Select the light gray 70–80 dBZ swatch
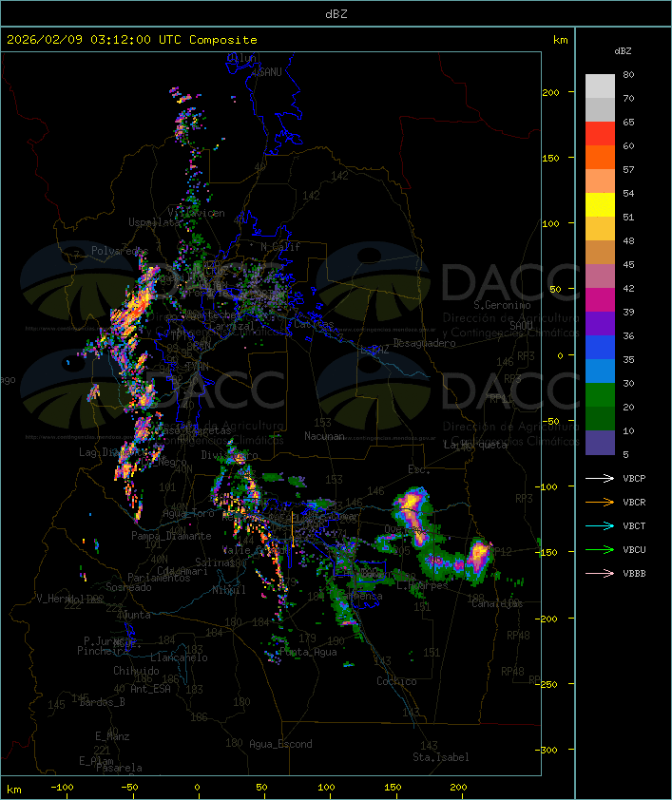 [x=600, y=86]
